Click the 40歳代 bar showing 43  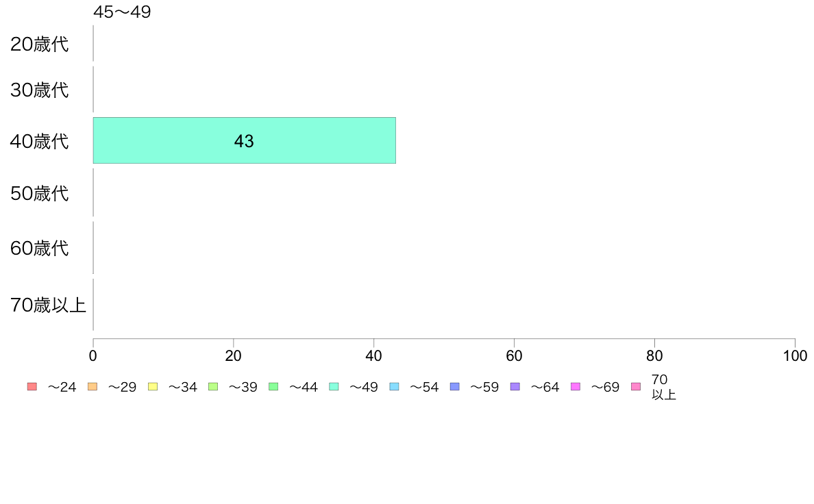pos(245,140)
